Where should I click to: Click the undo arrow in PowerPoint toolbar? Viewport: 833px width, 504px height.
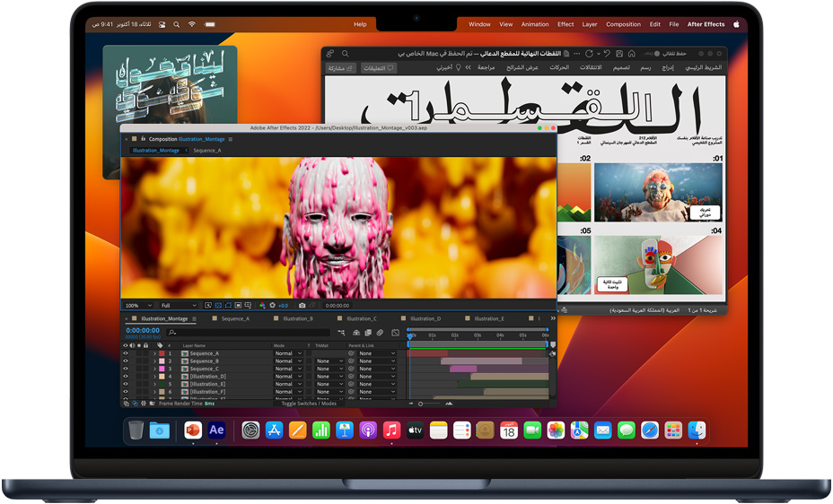coord(608,54)
